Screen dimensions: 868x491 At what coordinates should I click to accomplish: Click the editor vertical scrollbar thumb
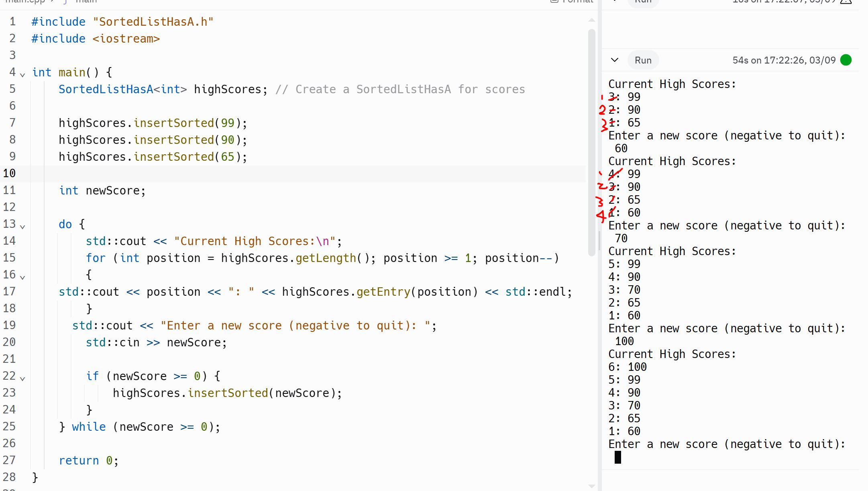pos(591,141)
